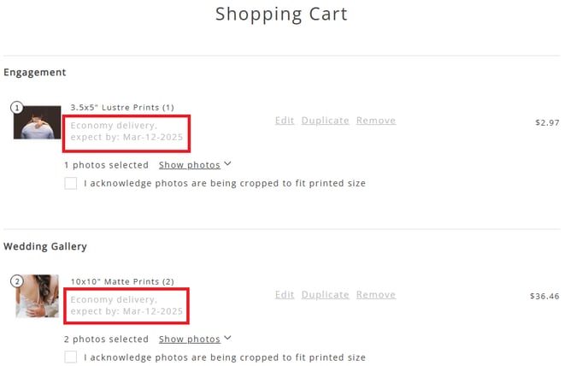Expand Show photos for Wedding Gallery item
588x366 pixels.
click(x=190, y=339)
